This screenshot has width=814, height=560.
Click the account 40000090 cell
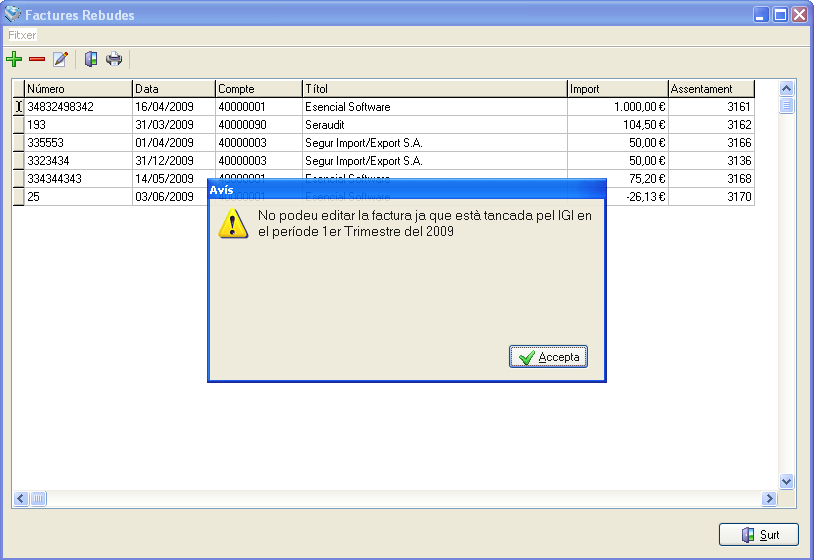coord(259,125)
